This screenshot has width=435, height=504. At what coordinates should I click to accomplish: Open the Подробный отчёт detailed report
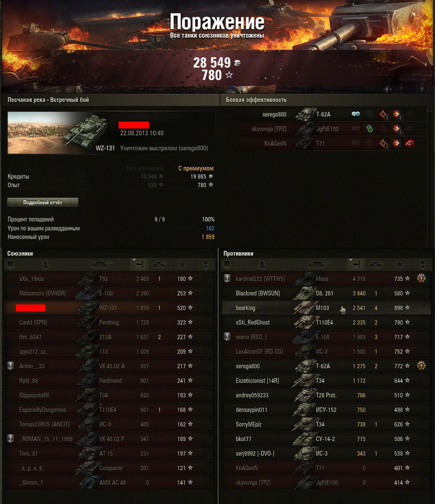click(43, 202)
